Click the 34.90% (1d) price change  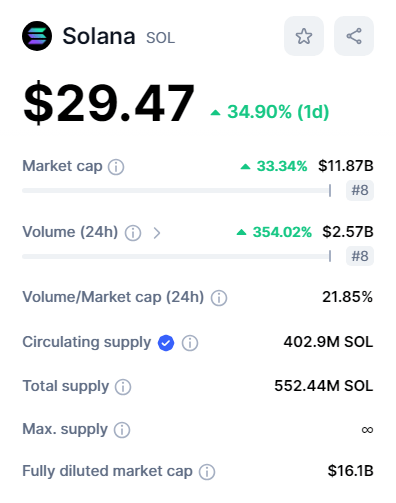tap(270, 112)
